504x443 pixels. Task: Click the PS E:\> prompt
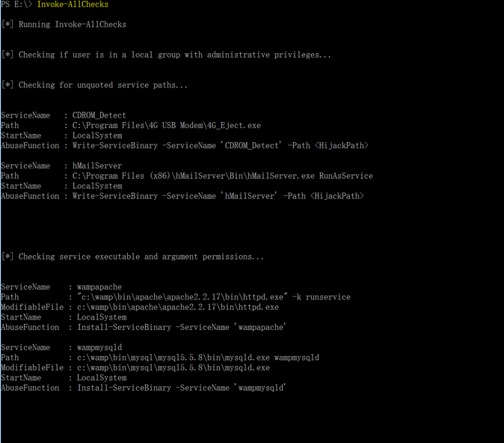(x=16, y=4)
